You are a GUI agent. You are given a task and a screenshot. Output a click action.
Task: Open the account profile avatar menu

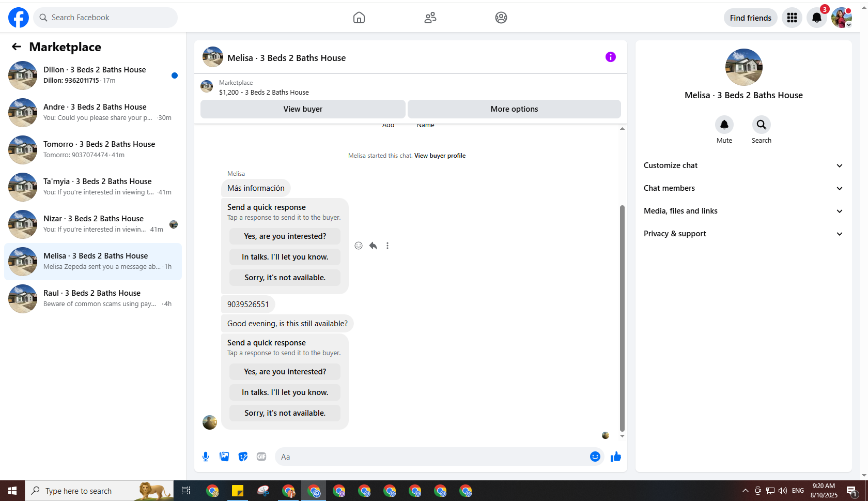pos(842,18)
